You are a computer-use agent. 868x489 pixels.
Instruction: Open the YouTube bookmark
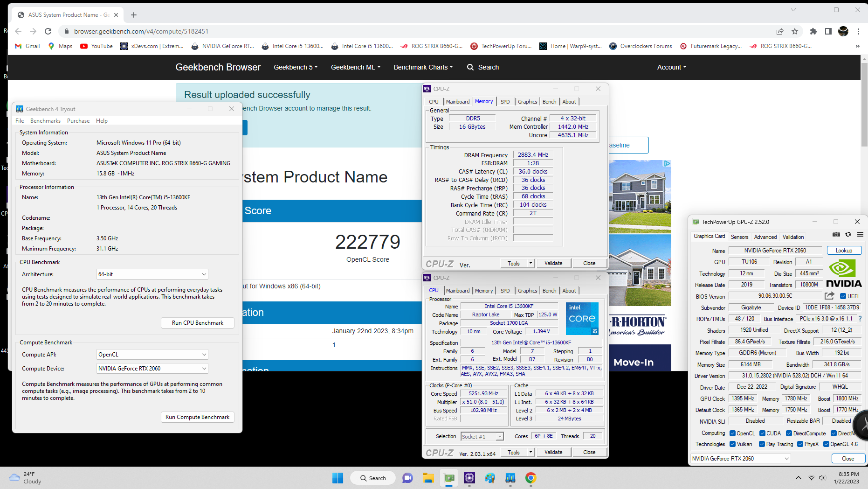point(96,46)
